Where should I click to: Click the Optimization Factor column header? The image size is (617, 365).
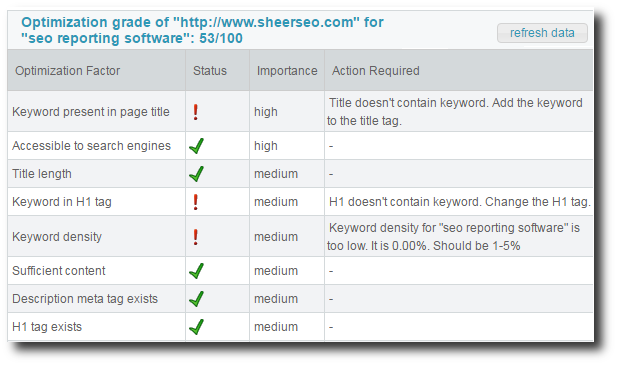pyautogui.click(x=67, y=71)
